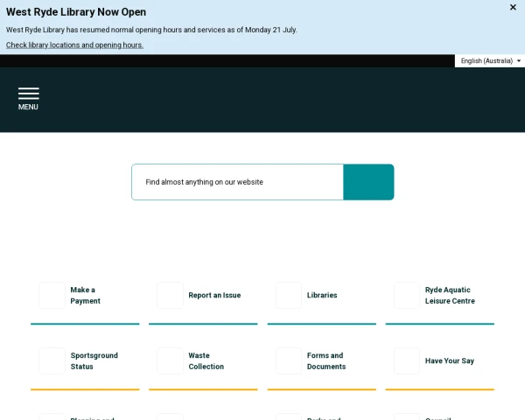Click the icon box beside Ryde Aquatic Leisure Centre
The height and width of the screenshot is (420, 525).
point(407,295)
